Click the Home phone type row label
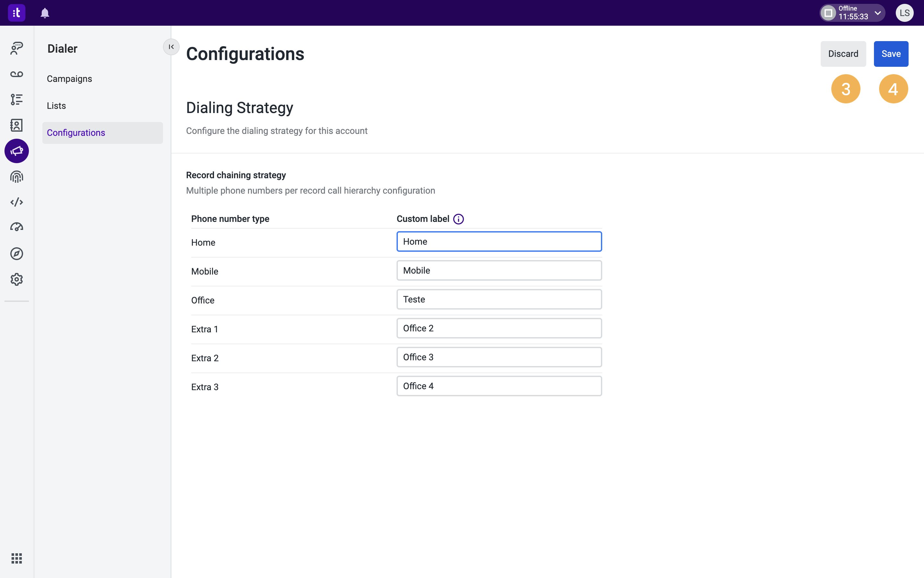The image size is (924, 578). pyautogui.click(x=203, y=243)
